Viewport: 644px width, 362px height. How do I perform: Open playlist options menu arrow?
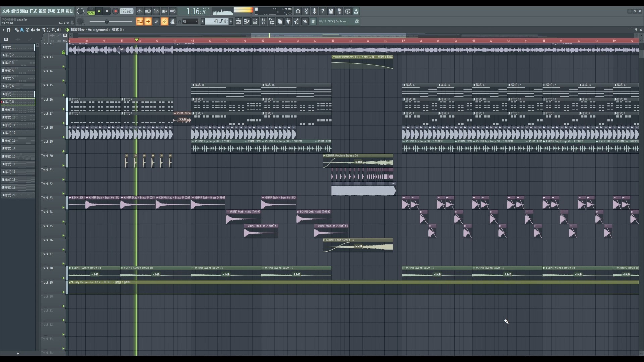point(3,30)
